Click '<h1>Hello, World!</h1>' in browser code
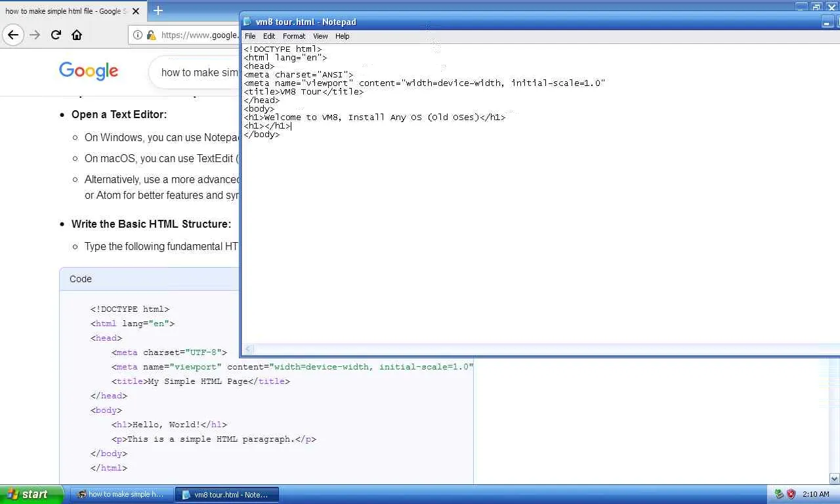840x504 pixels. coord(169,425)
